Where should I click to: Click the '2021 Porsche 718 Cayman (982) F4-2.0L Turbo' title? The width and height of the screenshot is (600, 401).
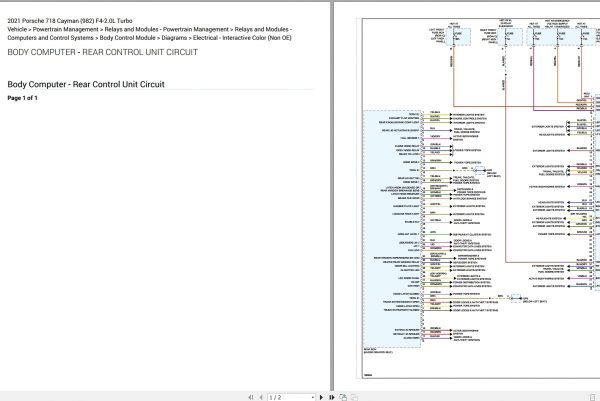click(70, 21)
